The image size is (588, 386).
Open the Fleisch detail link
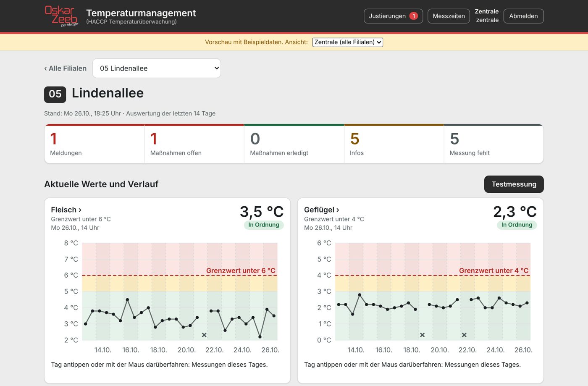66,210
